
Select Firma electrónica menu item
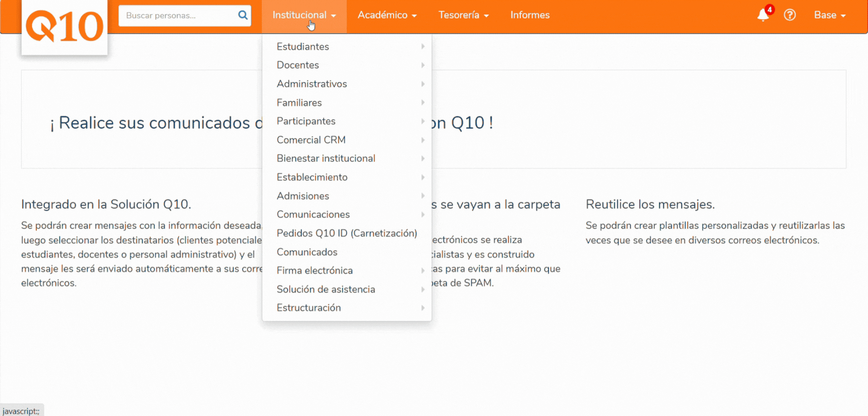pyautogui.click(x=347, y=271)
